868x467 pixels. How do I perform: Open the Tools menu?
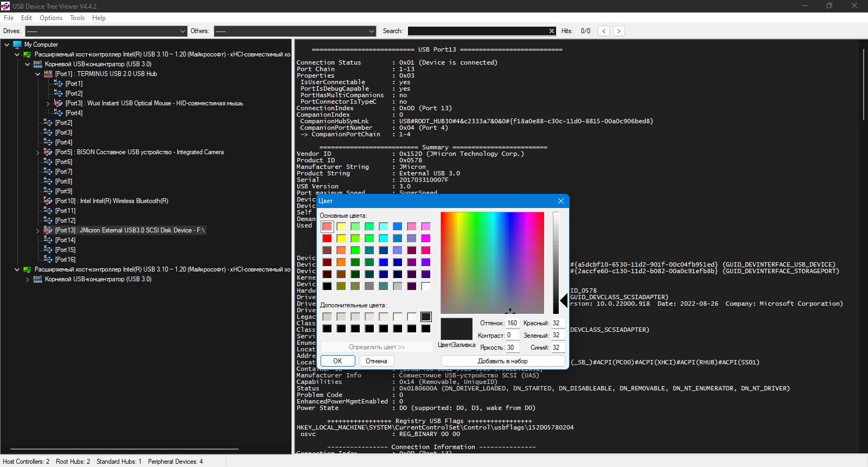(77, 18)
